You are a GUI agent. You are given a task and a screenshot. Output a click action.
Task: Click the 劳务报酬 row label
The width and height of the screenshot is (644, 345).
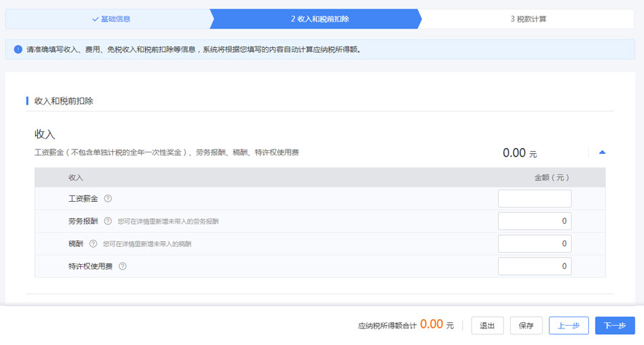coord(84,221)
